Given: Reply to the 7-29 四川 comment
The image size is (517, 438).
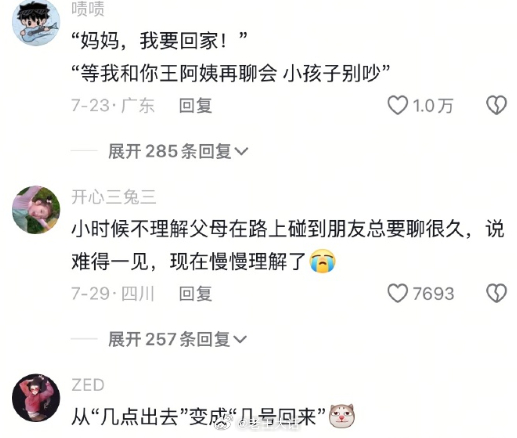Looking at the screenshot, I should point(195,294).
